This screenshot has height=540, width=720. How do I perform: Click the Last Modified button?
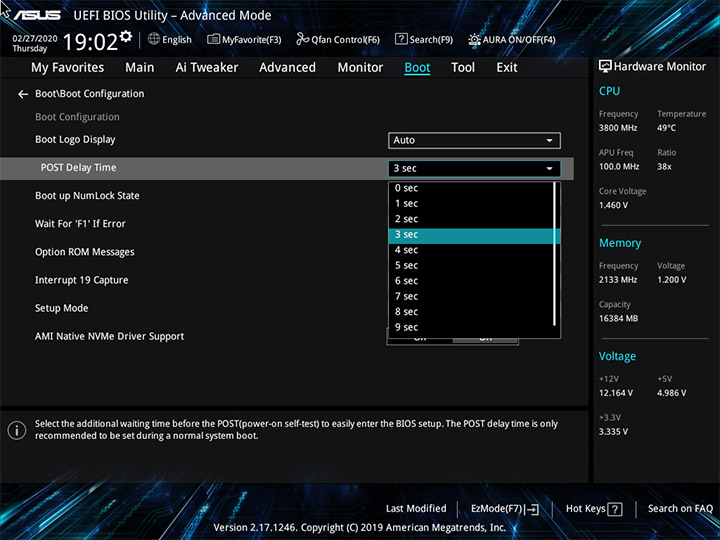tap(416, 509)
